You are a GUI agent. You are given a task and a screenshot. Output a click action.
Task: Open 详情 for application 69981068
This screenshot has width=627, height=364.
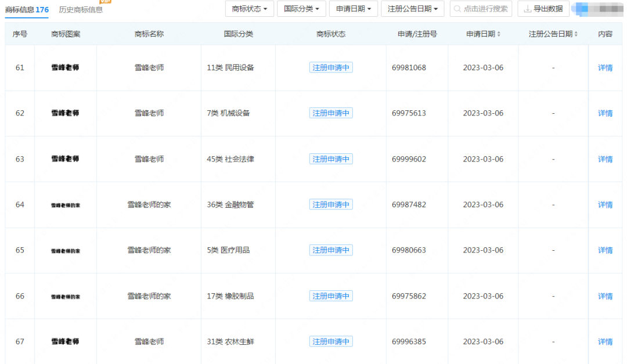click(605, 67)
